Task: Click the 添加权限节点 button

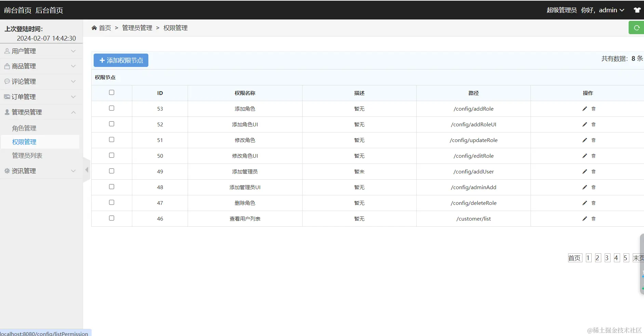Action: pos(121,60)
